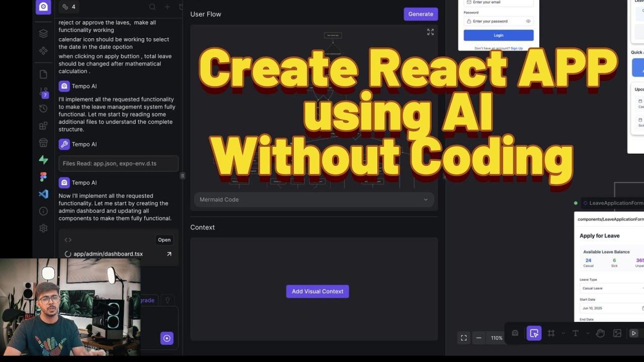The width and height of the screenshot is (644, 362).
Task: Toggle password visibility eye icon
Action: pos(528,21)
